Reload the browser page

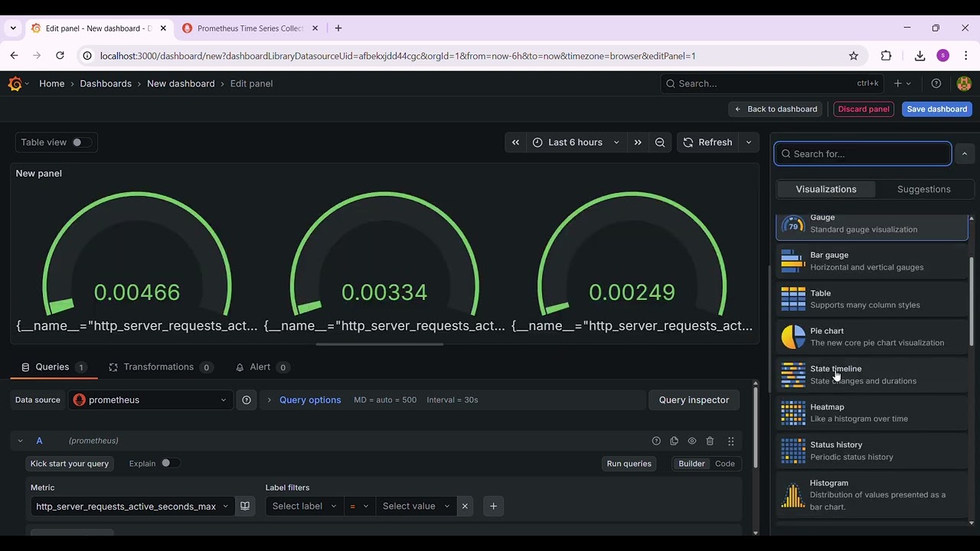pos(60,56)
